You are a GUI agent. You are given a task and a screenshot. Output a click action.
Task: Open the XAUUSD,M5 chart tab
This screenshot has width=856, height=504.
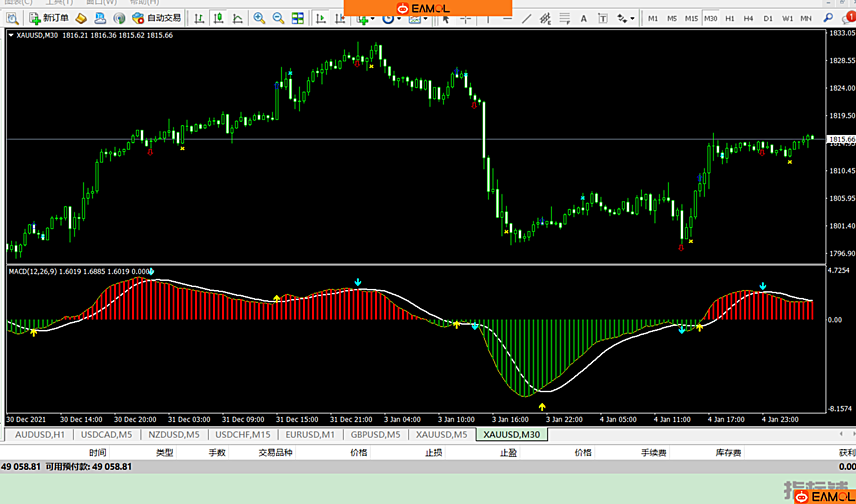click(x=441, y=434)
